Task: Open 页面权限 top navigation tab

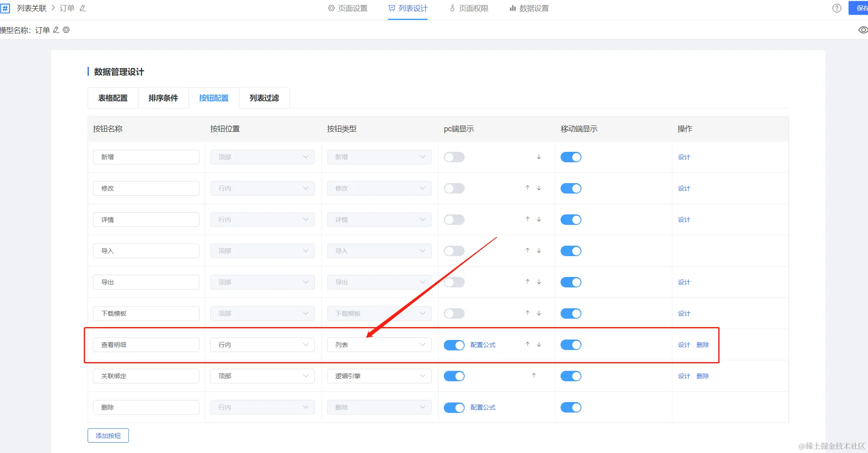Action: (469, 8)
